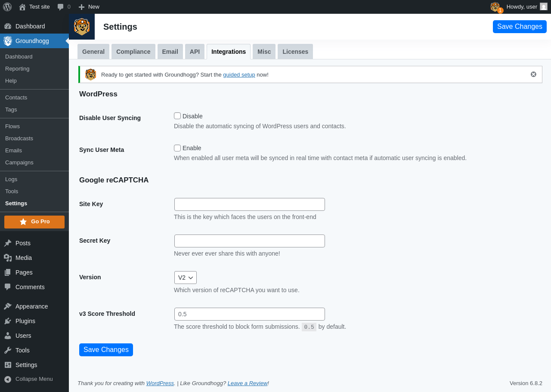Click the Appearance paintbrush icon
This screenshot has height=392, width=551.
pos(8,306)
